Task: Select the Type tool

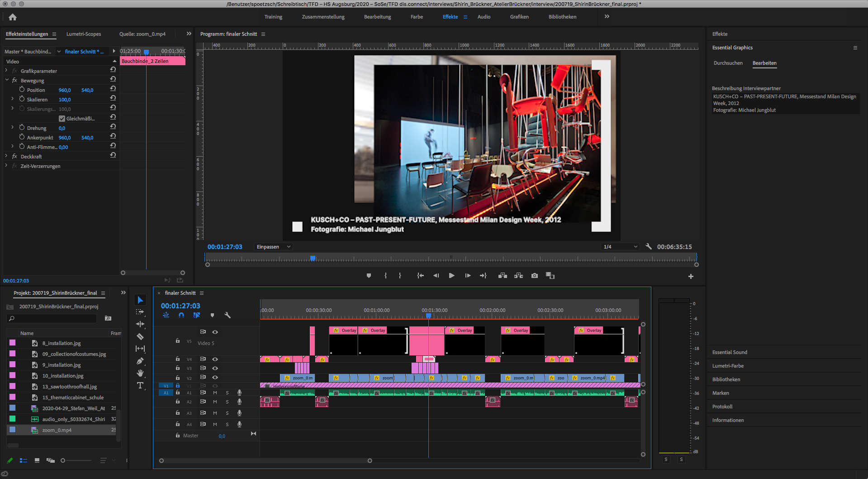Action: [140, 385]
